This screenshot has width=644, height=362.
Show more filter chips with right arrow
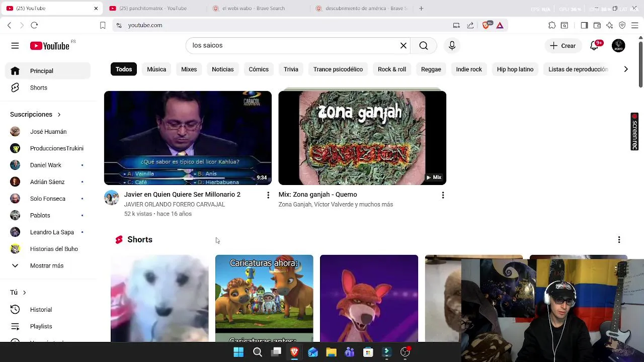click(626, 69)
